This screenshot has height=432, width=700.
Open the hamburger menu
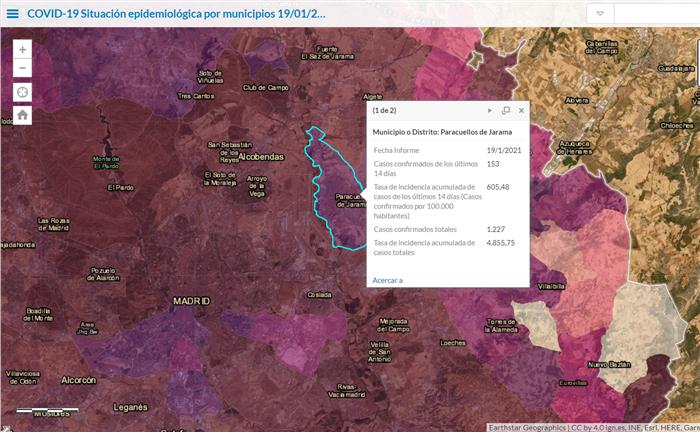(12, 14)
